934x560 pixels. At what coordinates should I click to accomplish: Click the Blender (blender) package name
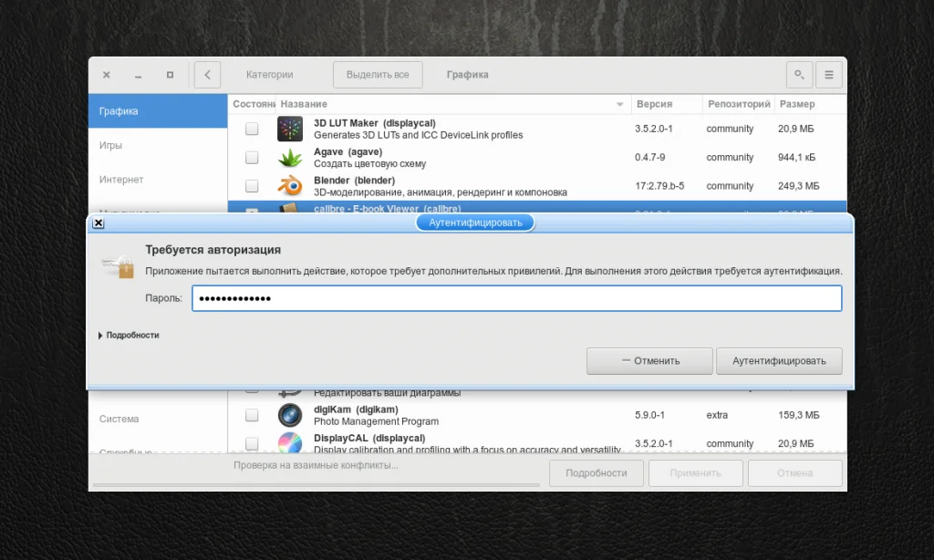pyautogui.click(x=355, y=181)
